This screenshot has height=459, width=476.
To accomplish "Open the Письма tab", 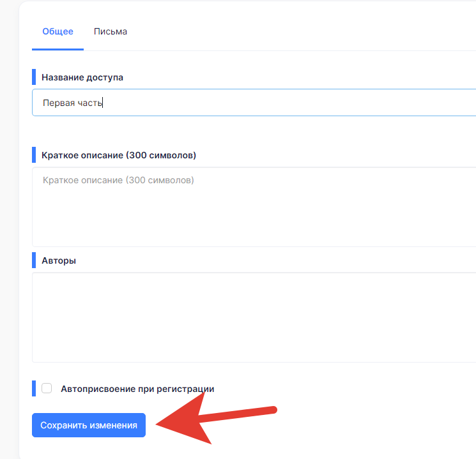I will (110, 31).
